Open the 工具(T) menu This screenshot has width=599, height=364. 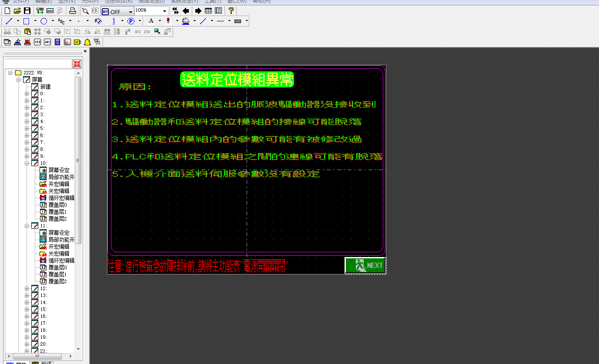pos(213,1)
